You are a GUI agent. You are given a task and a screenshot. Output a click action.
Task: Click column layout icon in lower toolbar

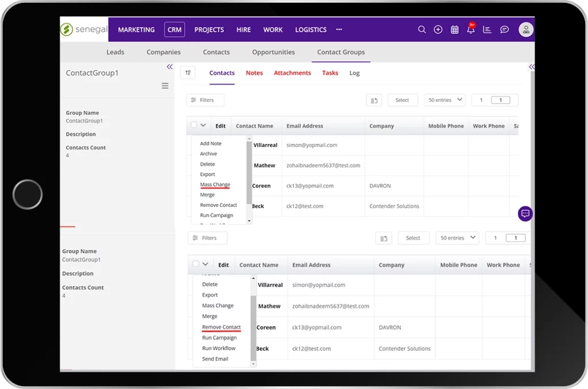click(384, 238)
